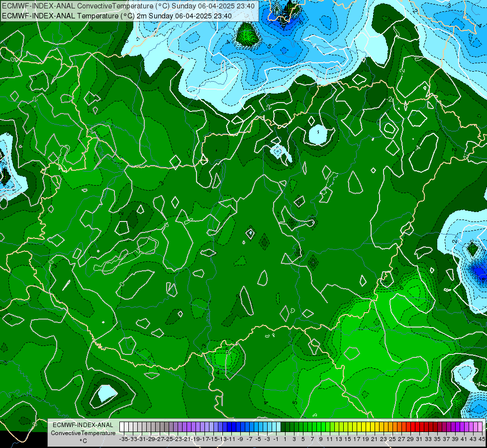Click the '-1' value on the legend scale
This screenshot has height=448, width=487.
point(276,439)
